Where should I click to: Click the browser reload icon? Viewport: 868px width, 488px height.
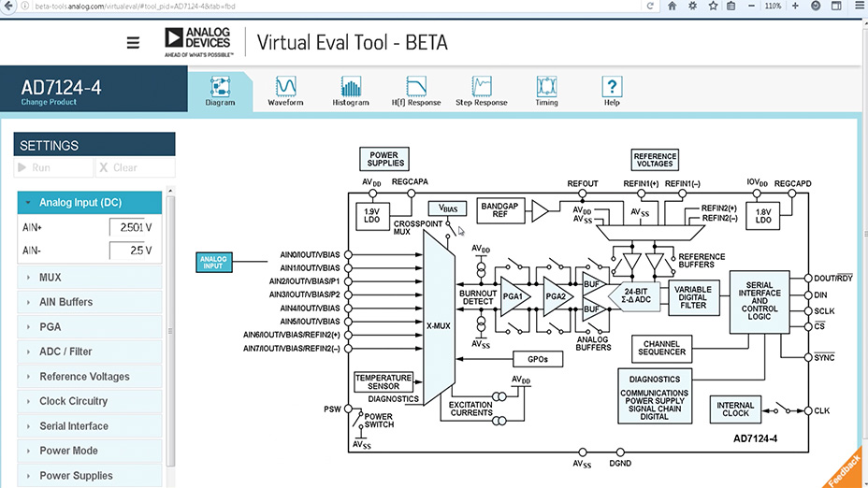pyautogui.click(x=650, y=7)
